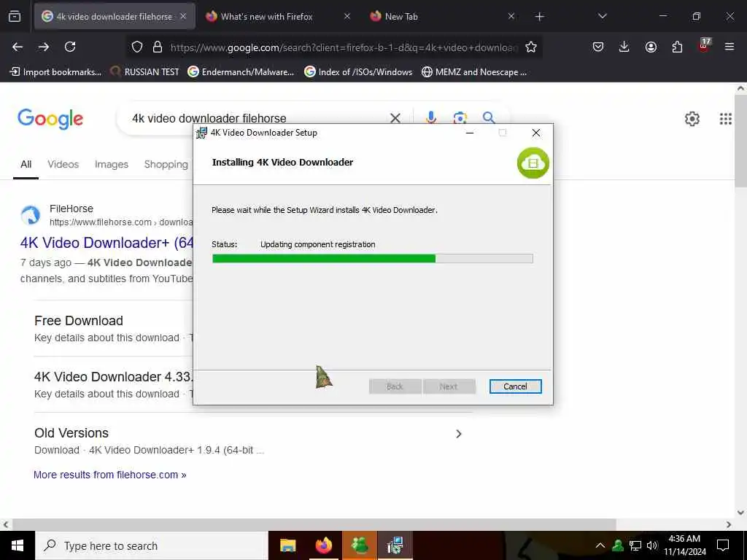This screenshot has width=747, height=560.
Task: Click the Google voice search microphone
Action: click(430, 117)
